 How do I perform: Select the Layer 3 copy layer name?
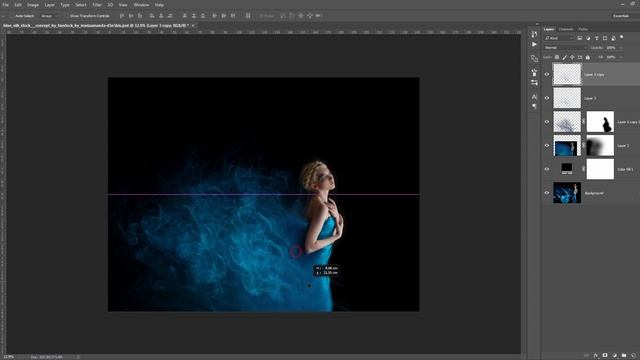594,75
